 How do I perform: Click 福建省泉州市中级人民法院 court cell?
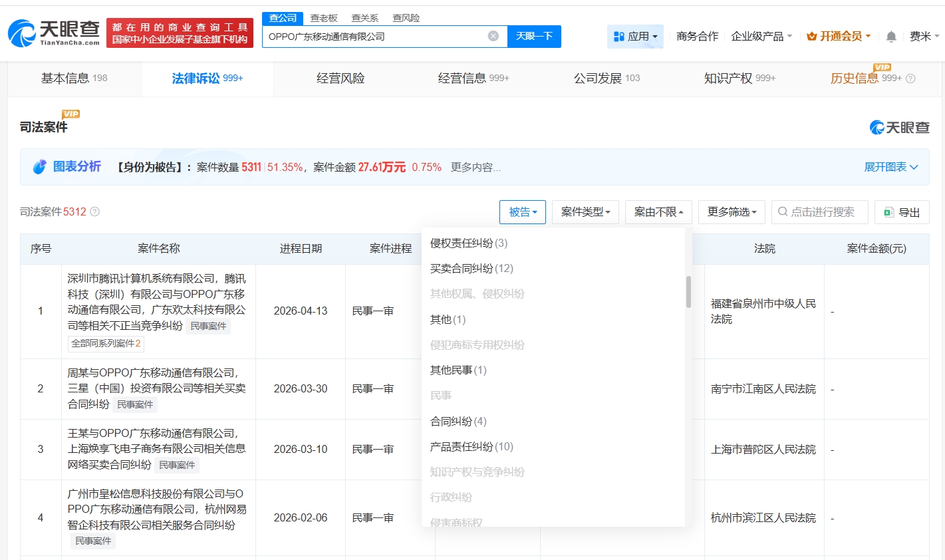click(763, 311)
